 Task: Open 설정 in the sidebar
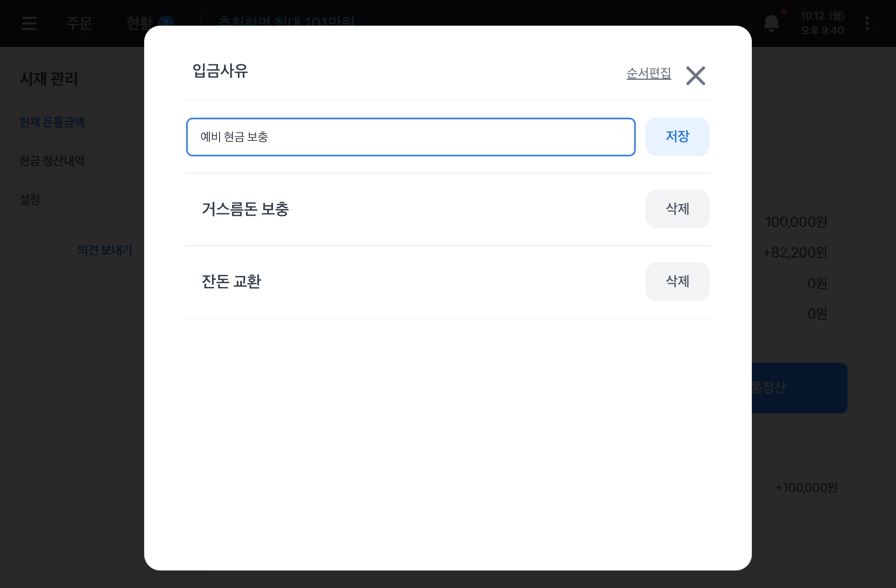[30, 200]
